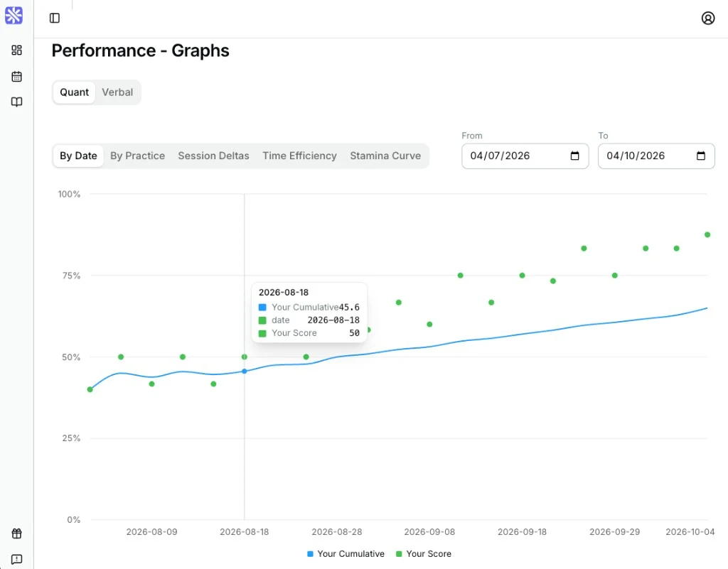
Task: Switch to By Practice tab
Action: click(x=137, y=156)
